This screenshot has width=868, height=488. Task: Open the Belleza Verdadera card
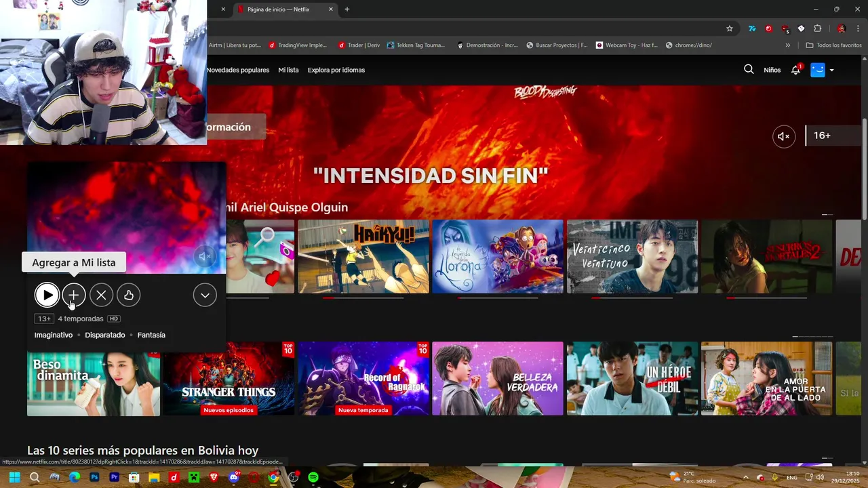(498, 378)
